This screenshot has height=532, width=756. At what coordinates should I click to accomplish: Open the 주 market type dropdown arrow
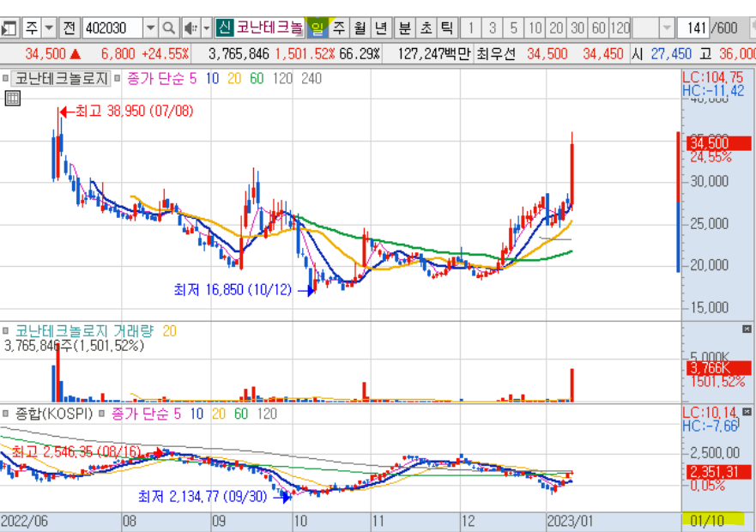click(49, 28)
